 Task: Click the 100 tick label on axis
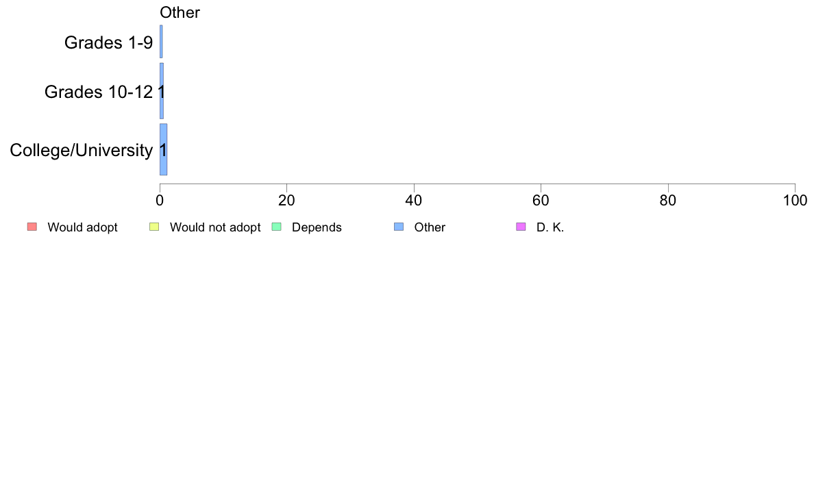(795, 201)
